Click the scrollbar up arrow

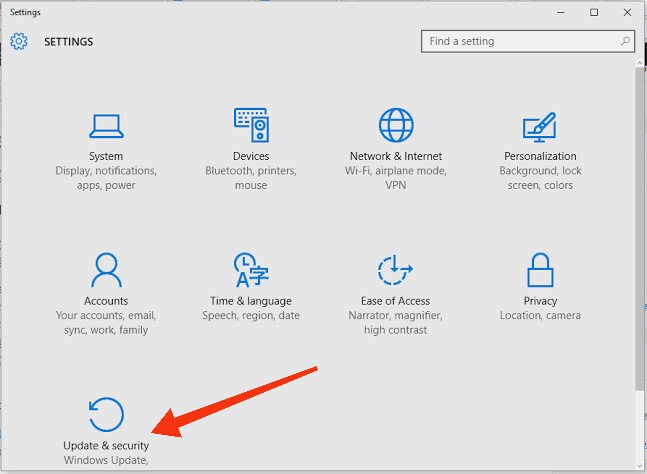pos(639,64)
